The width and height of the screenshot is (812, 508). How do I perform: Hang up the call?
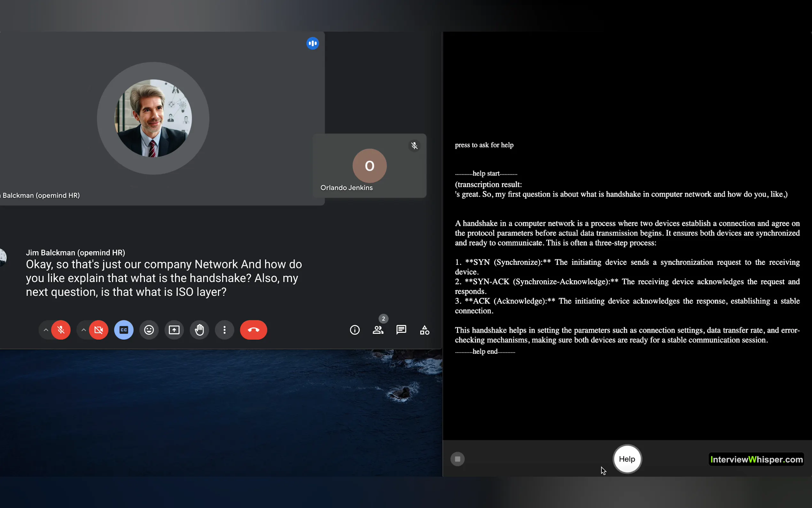[x=254, y=330]
